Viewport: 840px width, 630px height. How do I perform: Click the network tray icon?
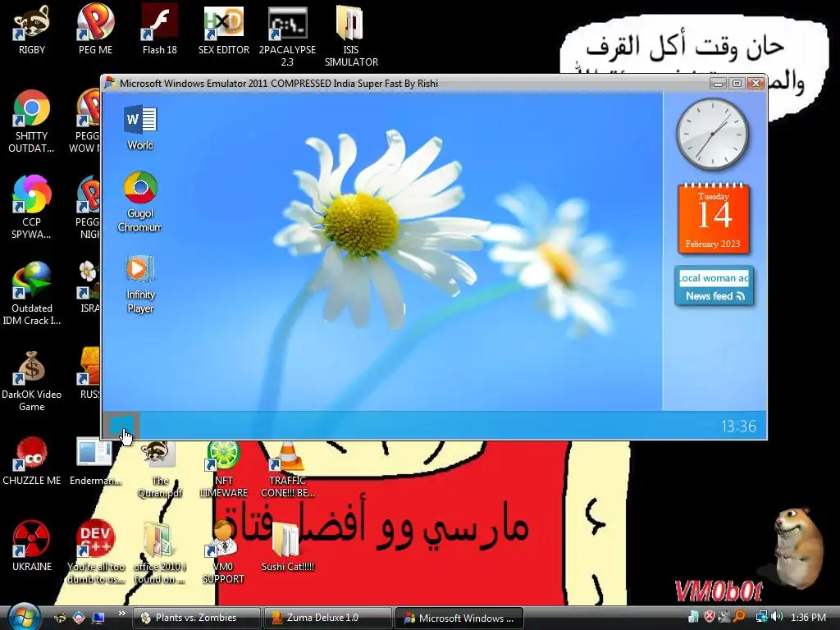(760, 617)
